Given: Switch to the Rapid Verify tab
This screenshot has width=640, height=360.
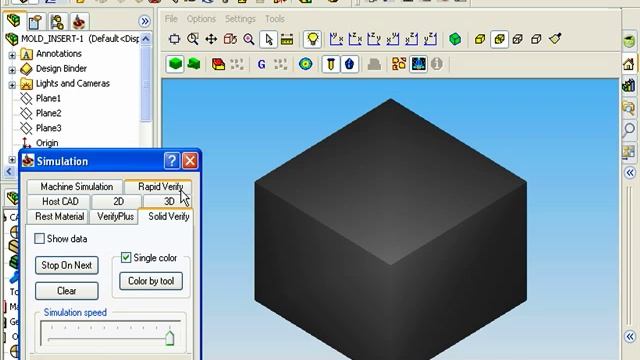Looking at the screenshot, I should (158, 187).
